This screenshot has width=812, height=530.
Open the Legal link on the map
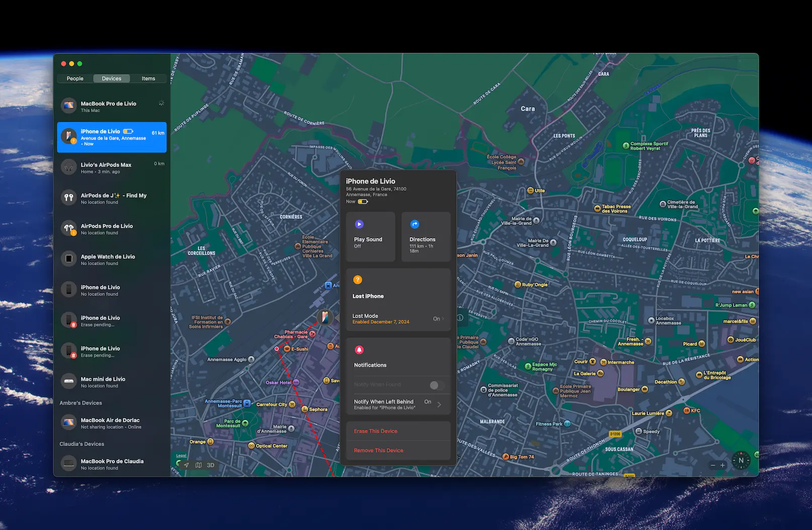[181, 456]
